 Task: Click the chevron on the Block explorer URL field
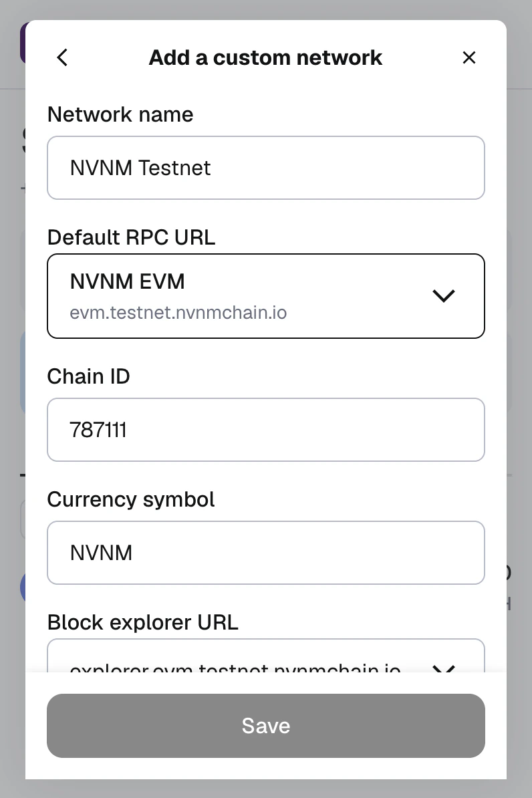pyautogui.click(x=443, y=670)
